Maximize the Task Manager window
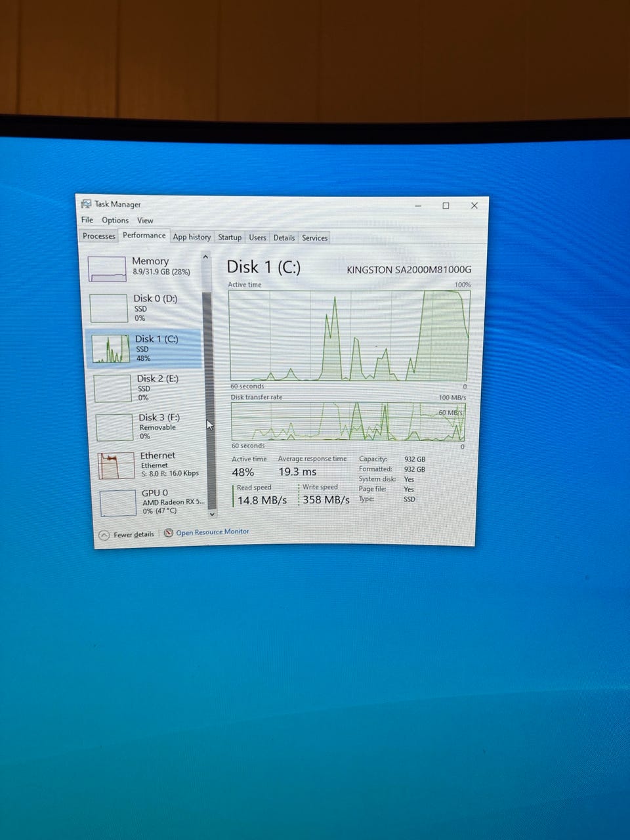This screenshot has width=630, height=840. point(446,205)
